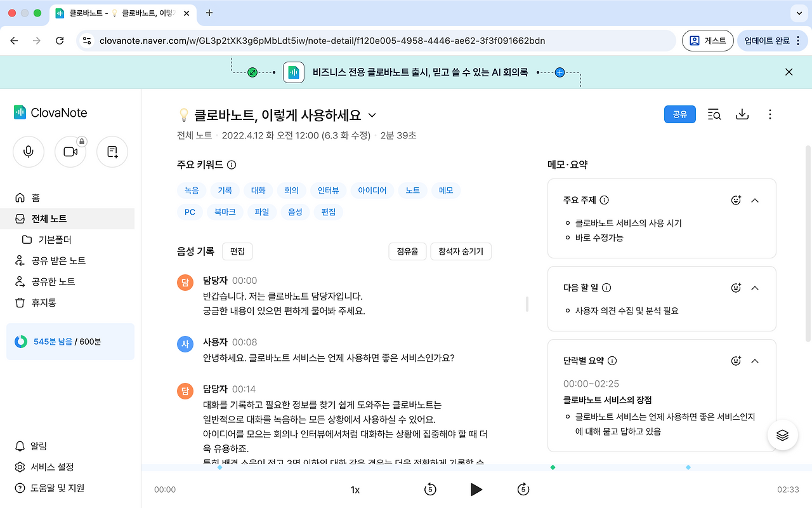Show the 점유율 speaker share
The height and width of the screenshot is (508, 812).
407,251
